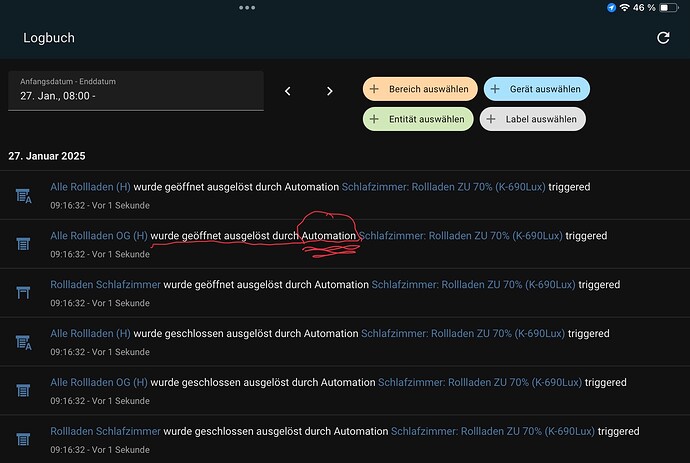Click plus icon on Bereich auswählen

point(374,89)
